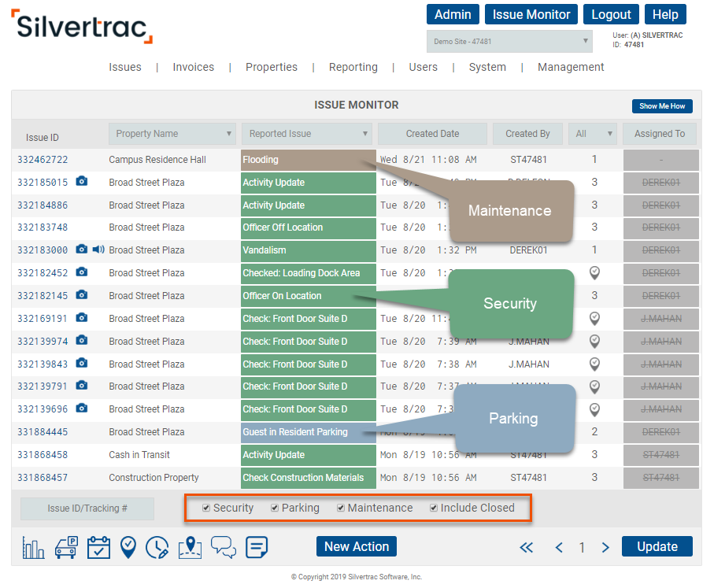Click checkpoint pin icon for issue 332139974
Viewport: 714px width, 588px height.
[x=594, y=341]
